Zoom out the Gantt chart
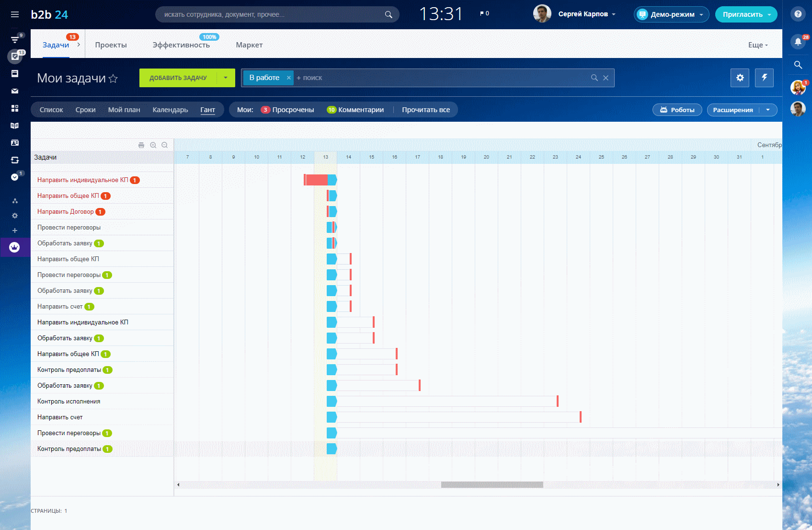812x530 pixels. point(165,145)
